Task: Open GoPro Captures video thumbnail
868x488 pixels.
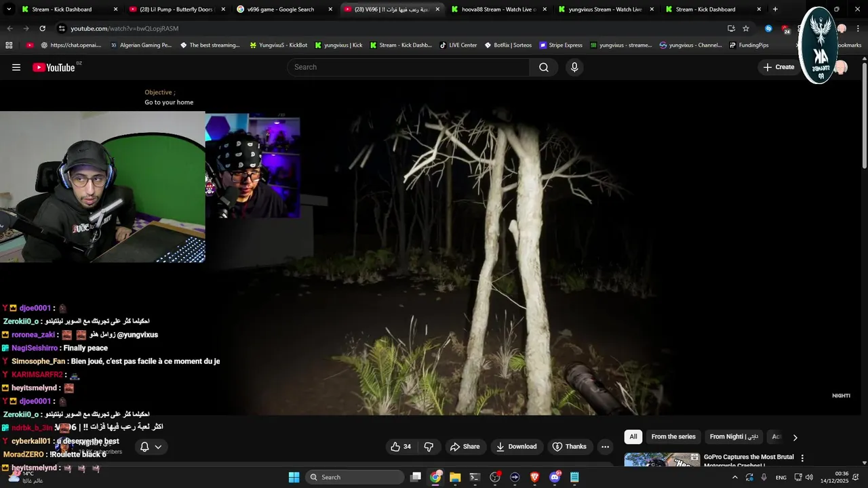Action: [x=662, y=460]
